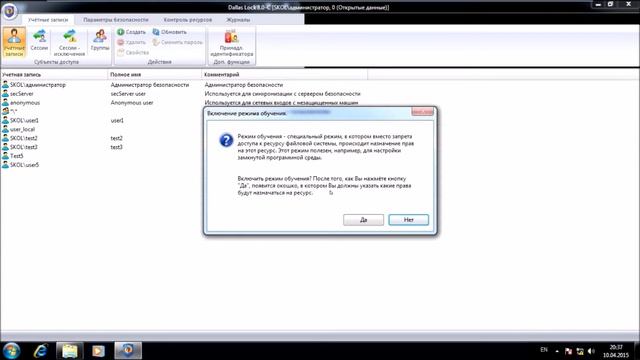Open the Сессии-исключения icon
Image resolution: width=640 pixels, height=360 pixels.
tap(69, 42)
